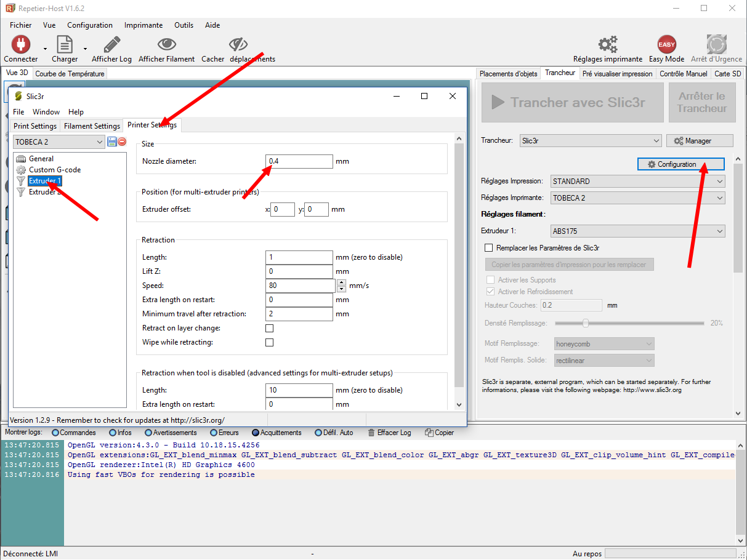Screen dimensions: 747x560
Task: Click the Charger file icon
Action: tap(65, 45)
